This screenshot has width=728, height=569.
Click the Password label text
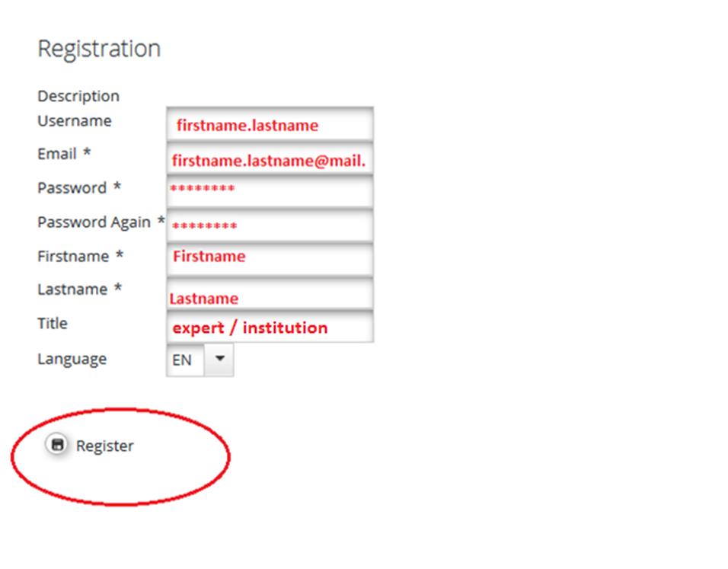[72, 188]
